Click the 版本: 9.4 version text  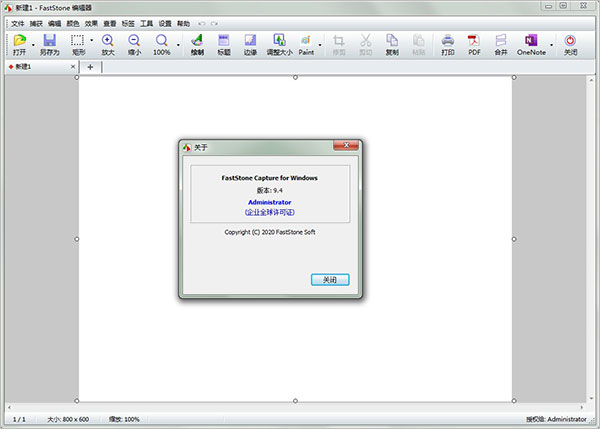coord(270,190)
